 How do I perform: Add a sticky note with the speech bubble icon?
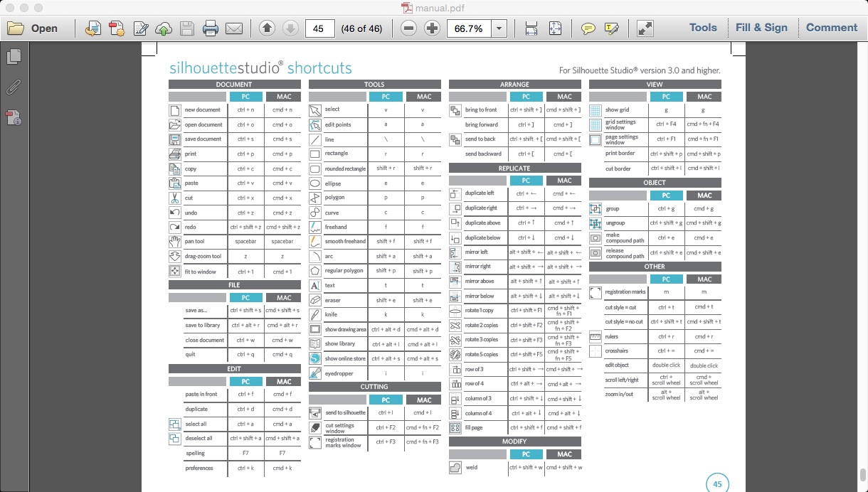(588, 28)
